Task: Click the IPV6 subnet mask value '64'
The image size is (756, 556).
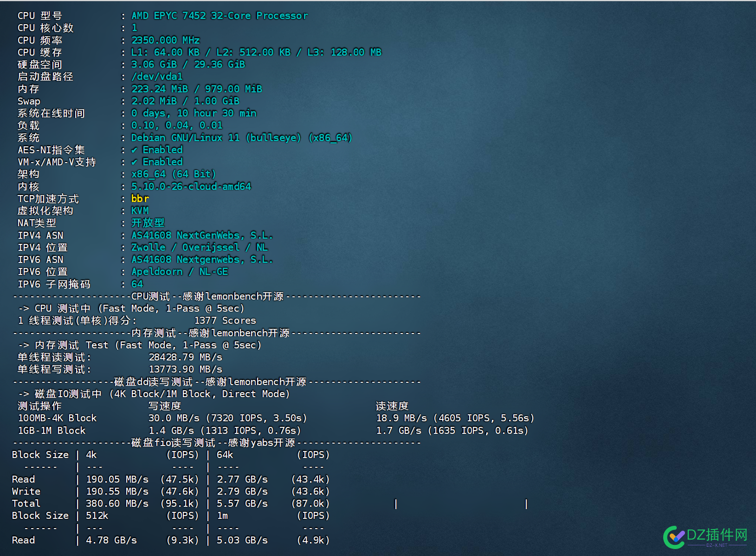Action: pyautogui.click(x=137, y=284)
